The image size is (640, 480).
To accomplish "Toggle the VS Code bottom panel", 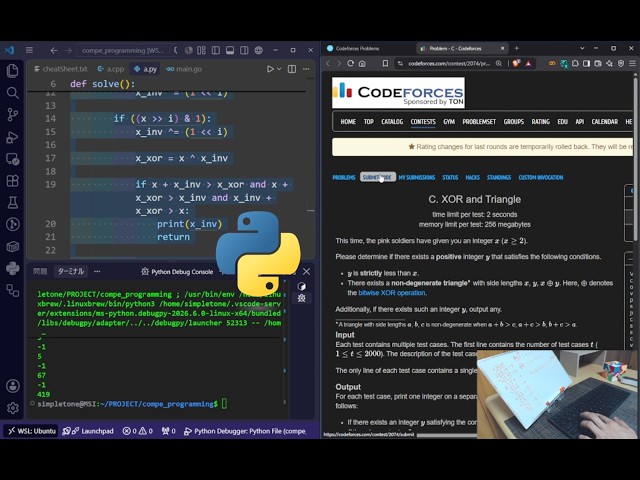I will (230, 50).
